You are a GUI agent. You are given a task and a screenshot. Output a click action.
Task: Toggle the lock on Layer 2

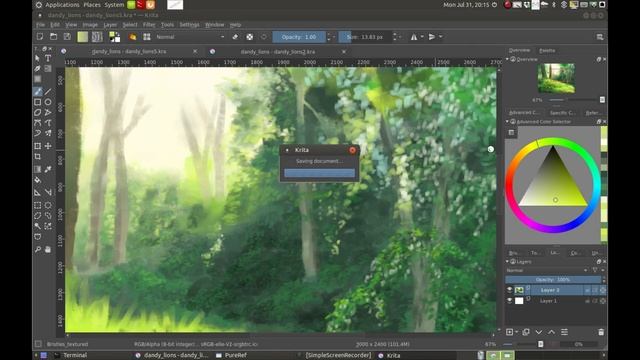point(587,290)
